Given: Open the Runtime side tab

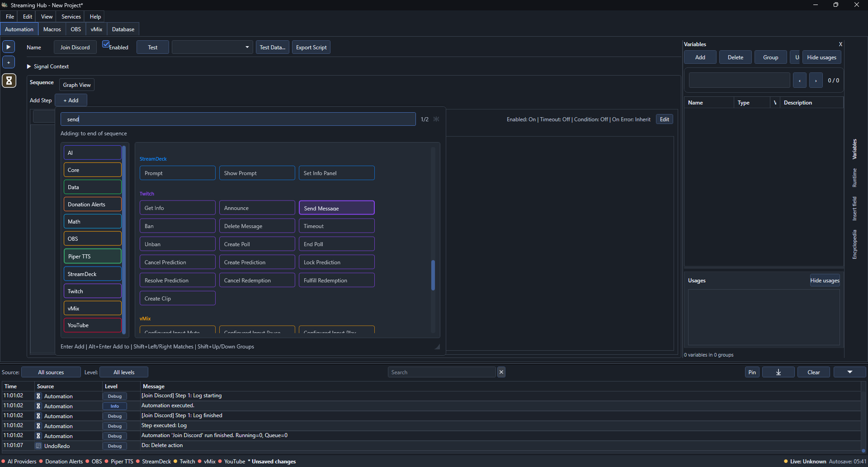Looking at the screenshot, I should (x=854, y=178).
